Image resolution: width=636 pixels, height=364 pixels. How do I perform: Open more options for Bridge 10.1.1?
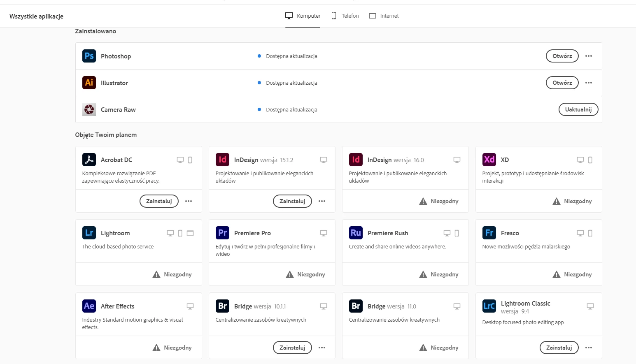(322, 348)
